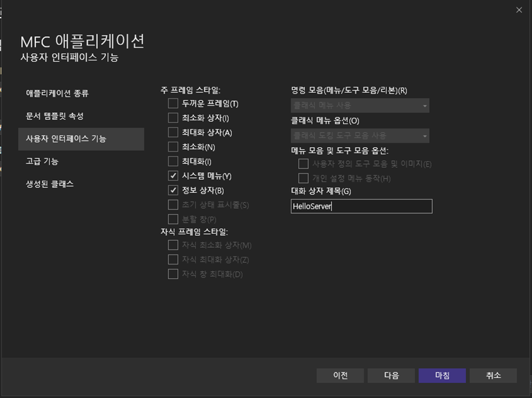Toggle the 분할 창(P) checkbox
This screenshot has width=532, height=398.
(173, 219)
